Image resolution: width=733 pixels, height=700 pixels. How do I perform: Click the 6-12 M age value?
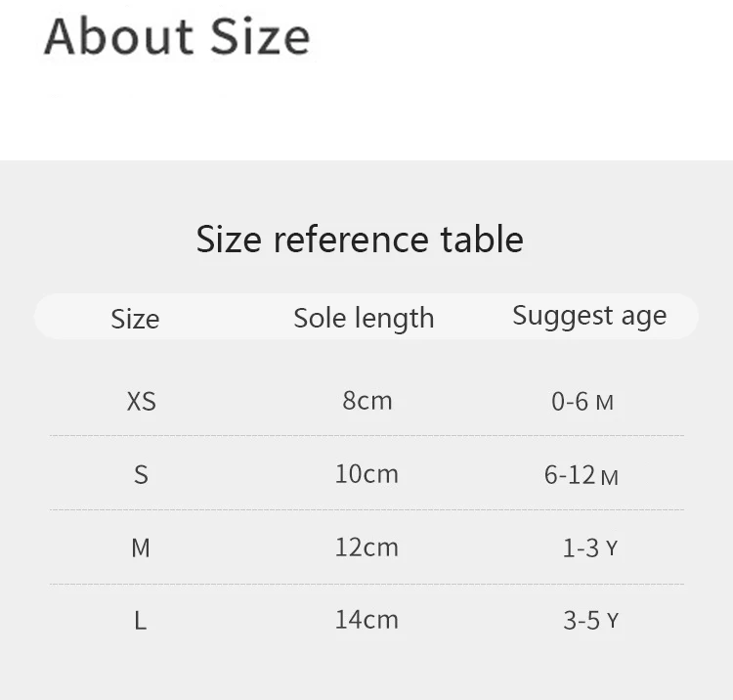coord(582,476)
